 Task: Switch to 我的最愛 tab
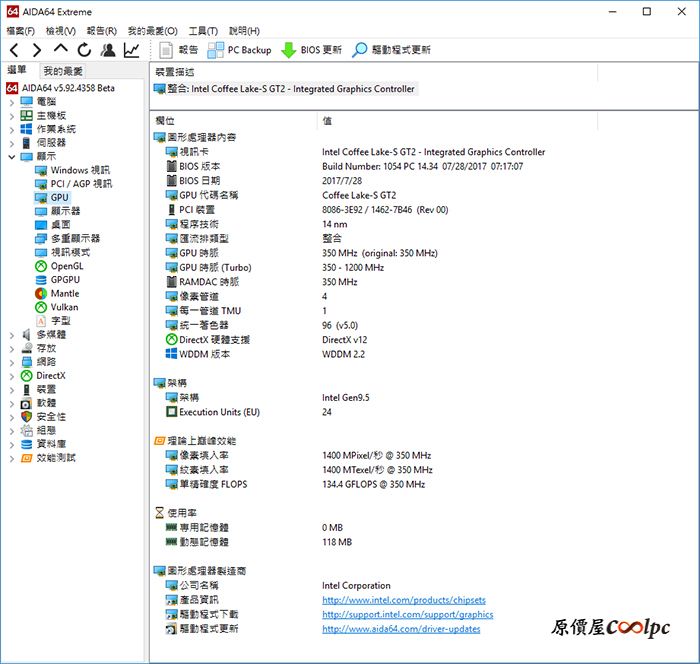point(63,71)
